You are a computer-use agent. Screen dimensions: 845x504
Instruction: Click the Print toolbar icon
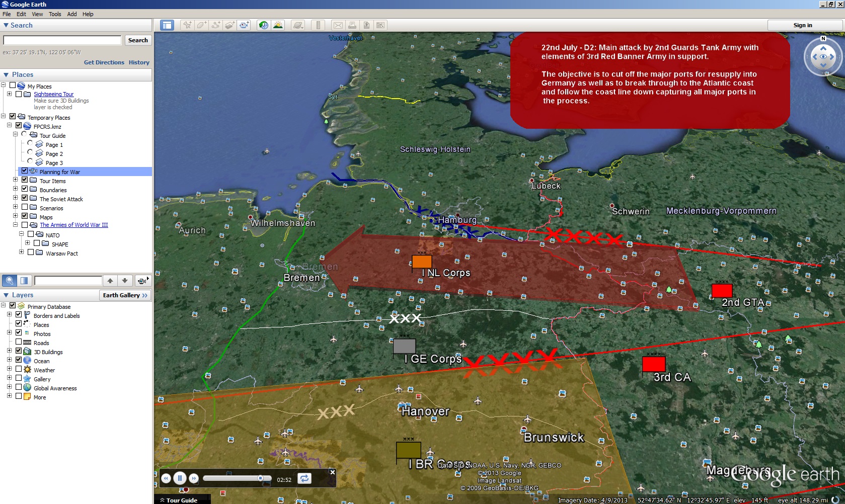coord(352,25)
